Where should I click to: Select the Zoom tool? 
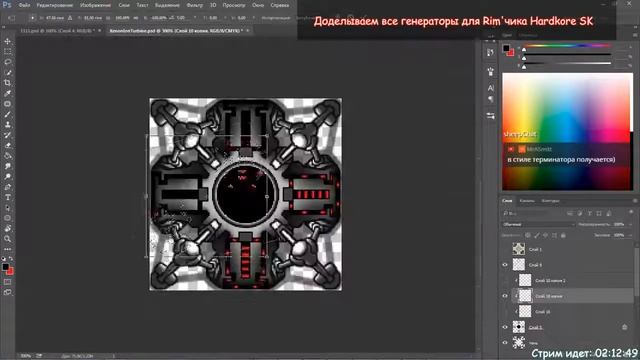click(7, 239)
